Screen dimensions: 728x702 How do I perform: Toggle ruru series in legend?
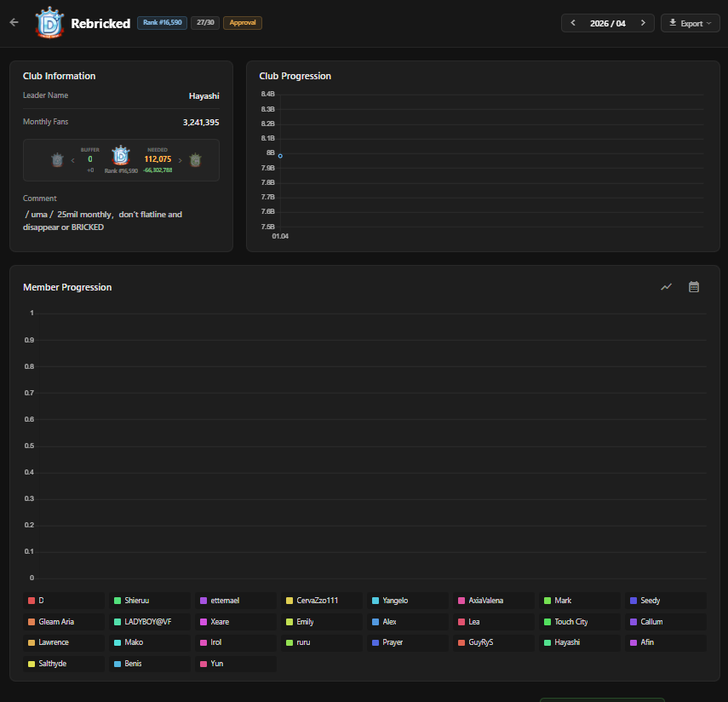coord(321,642)
